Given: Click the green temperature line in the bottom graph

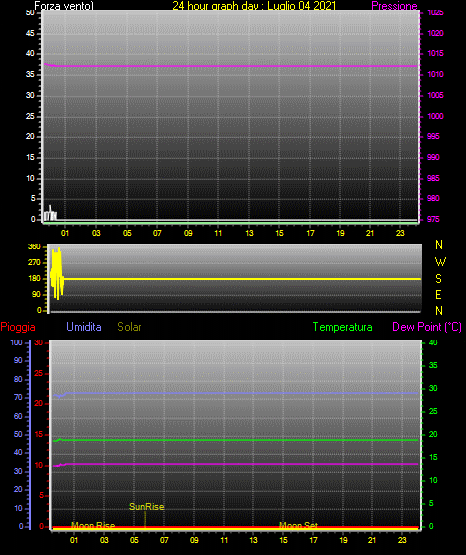Looking at the screenshot, I should coord(235,440).
